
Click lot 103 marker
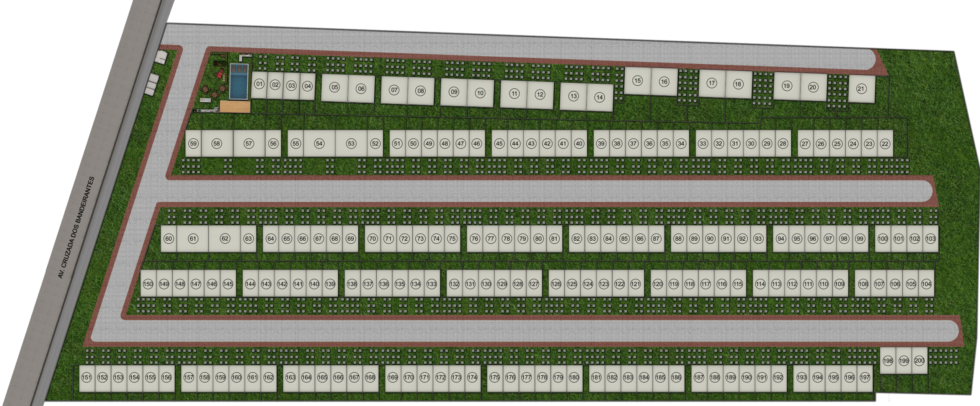click(930, 239)
